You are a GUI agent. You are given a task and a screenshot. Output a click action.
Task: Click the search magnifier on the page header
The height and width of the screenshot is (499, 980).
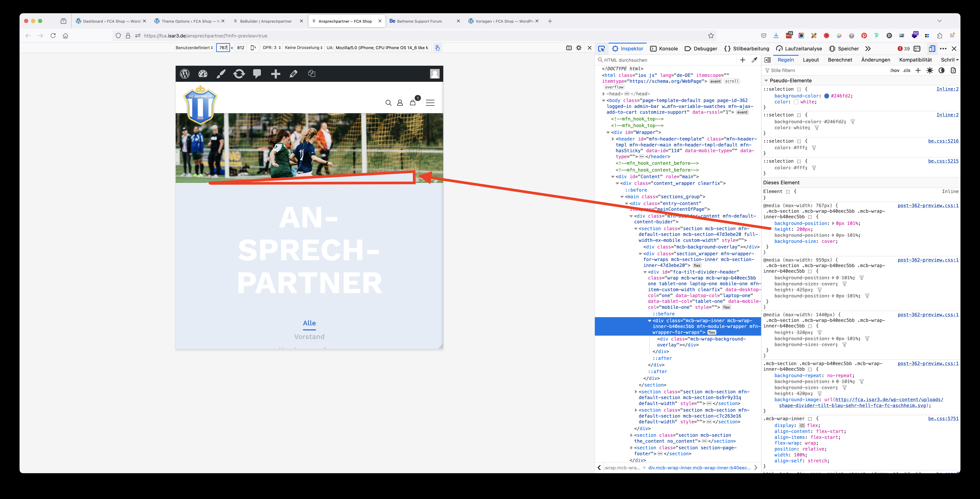click(388, 103)
